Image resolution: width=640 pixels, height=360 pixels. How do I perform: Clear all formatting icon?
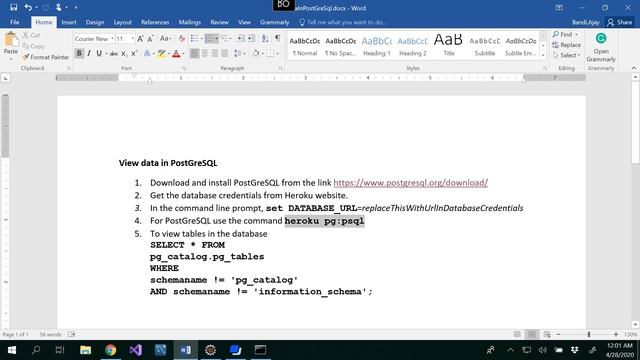[182, 39]
